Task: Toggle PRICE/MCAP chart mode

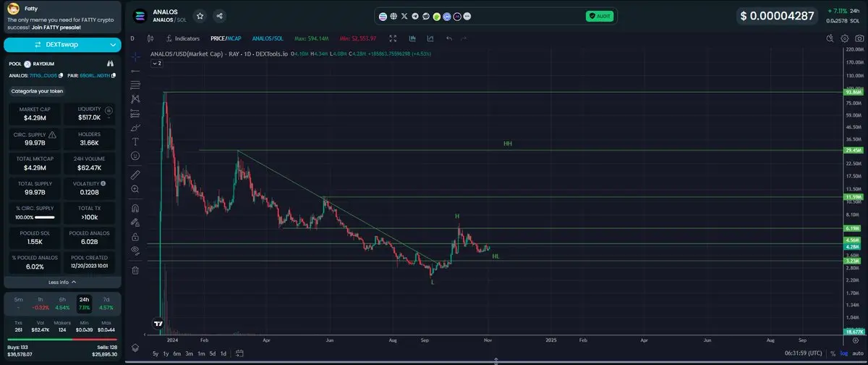Action: pyautogui.click(x=226, y=38)
